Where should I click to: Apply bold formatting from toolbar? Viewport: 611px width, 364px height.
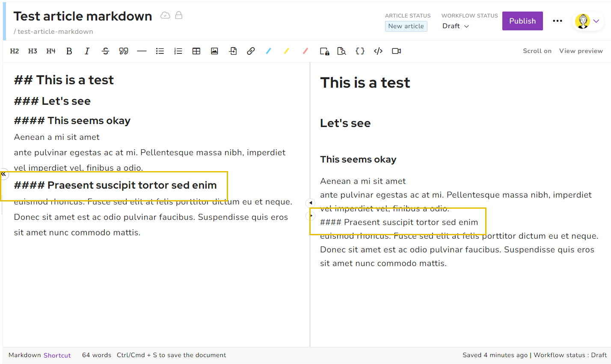pyautogui.click(x=69, y=51)
